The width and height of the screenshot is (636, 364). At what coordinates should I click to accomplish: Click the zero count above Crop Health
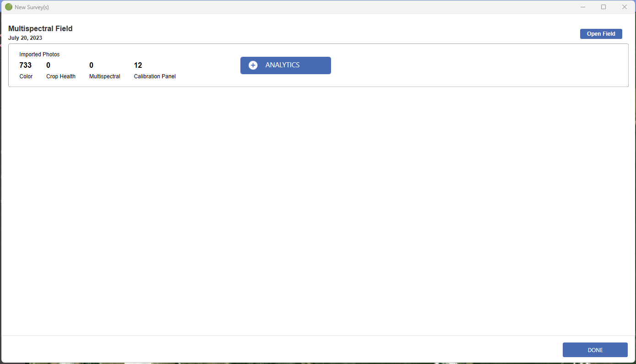coord(48,65)
